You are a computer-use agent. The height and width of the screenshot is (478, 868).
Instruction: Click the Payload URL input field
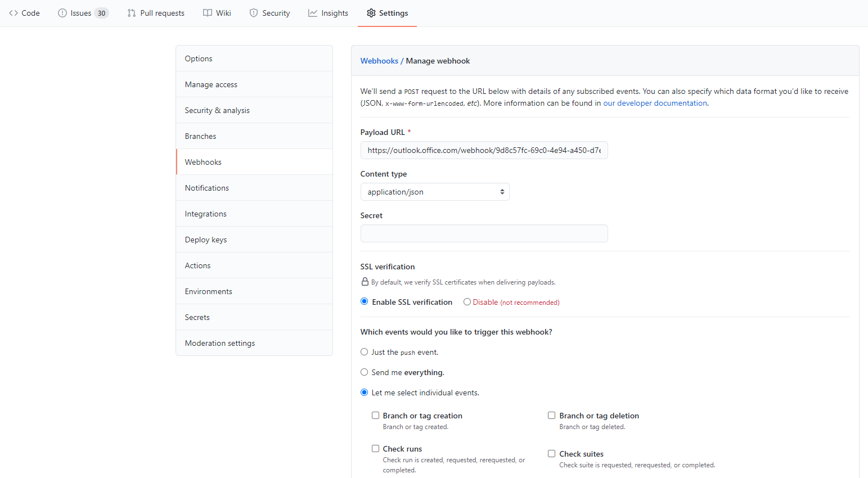click(484, 150)
